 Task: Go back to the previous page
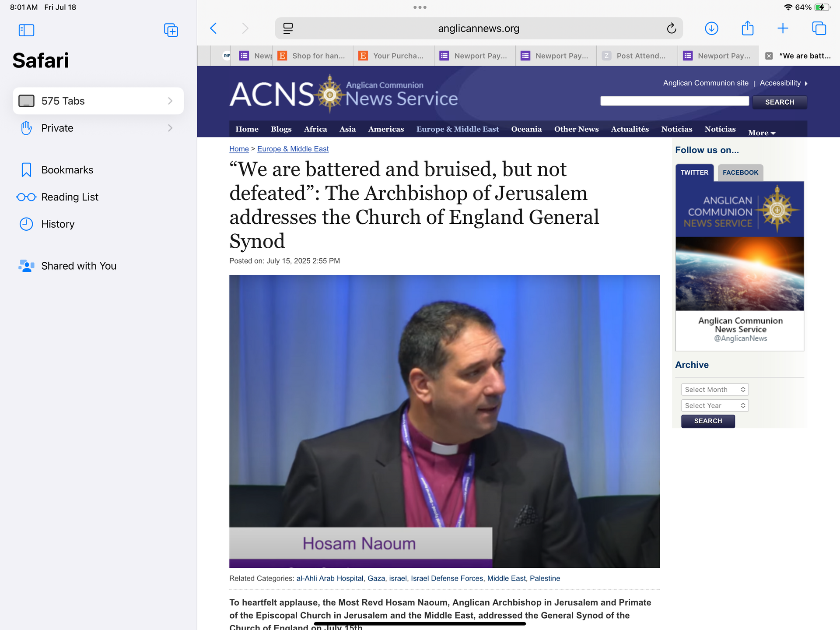tap(213, 28)
